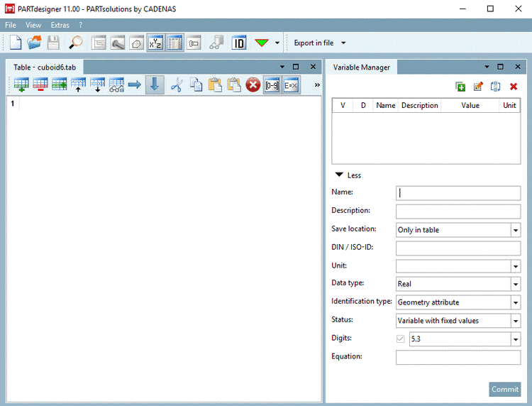
Task: Create a new file with blank page icon
Action: pos(16,43)
